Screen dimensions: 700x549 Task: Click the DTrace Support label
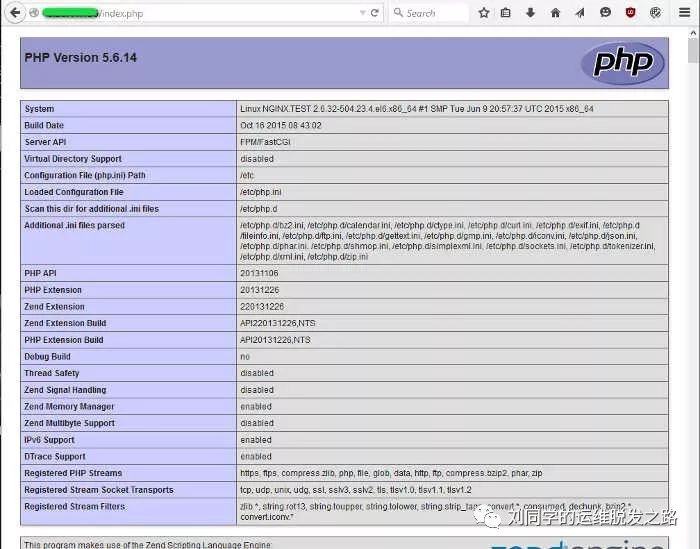pos(54,457)
